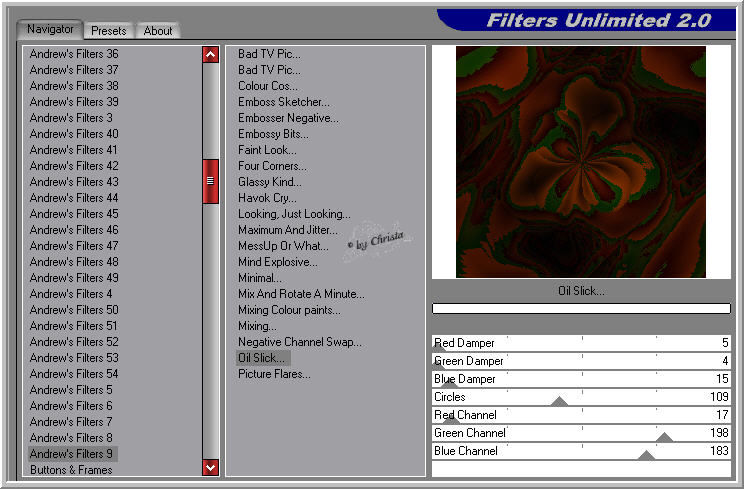Image resolution: width=744 pixels, height=489 pixels.
Task: Adjust the Green Channel slider
Action: point(581,433)
